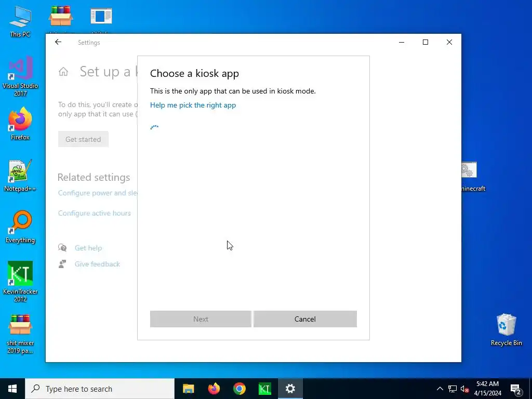532x399 pixels.
Task: Open KevinTracker from taskbar
Action: tap(264, 389)
